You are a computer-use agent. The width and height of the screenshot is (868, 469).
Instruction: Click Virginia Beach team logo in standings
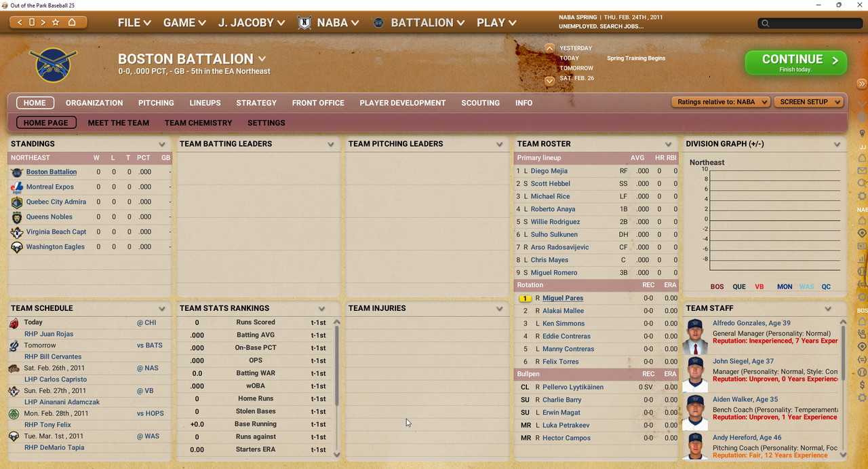pyautogui.click(x=17, y=232)
